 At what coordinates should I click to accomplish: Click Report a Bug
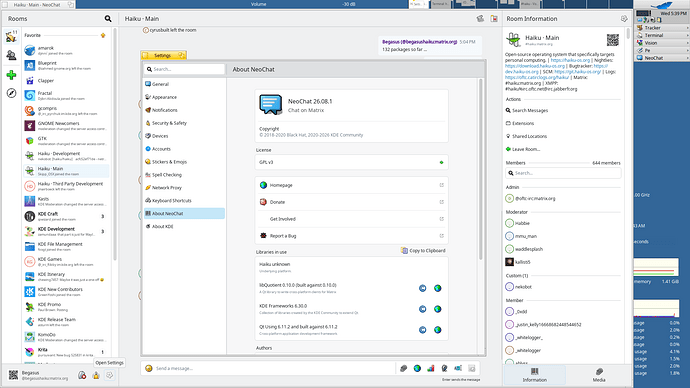[x=351, y=236]
